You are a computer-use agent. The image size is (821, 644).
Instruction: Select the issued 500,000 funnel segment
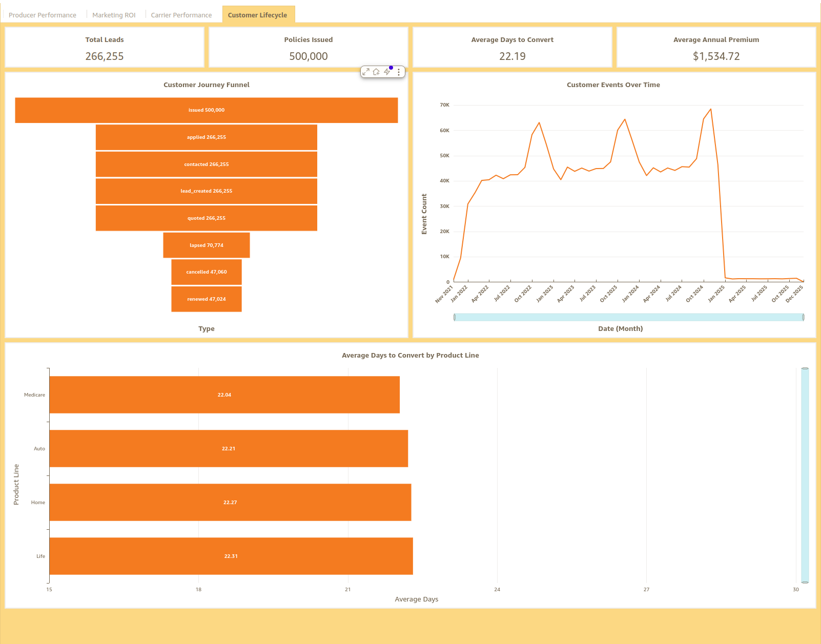pyautogui.click(x=207, y=110)
